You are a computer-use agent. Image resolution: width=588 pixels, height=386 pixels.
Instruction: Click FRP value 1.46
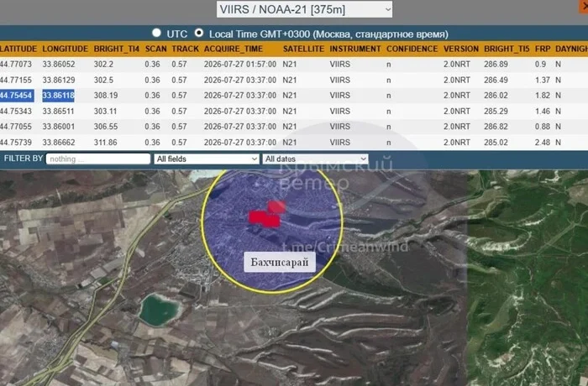point(543,112)
